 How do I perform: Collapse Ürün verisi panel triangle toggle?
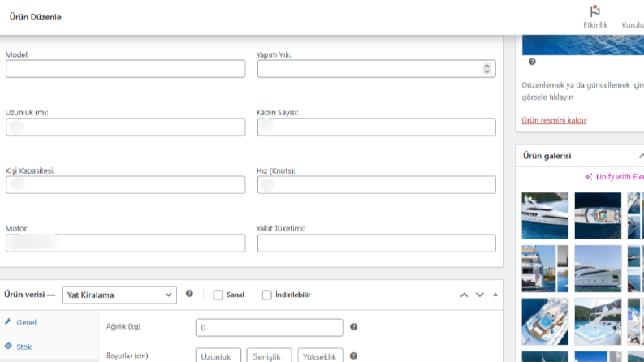[x=495, y=295]
